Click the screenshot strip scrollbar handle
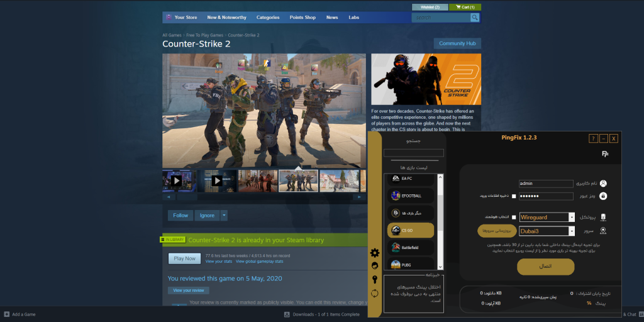 [x=187, y=197]
